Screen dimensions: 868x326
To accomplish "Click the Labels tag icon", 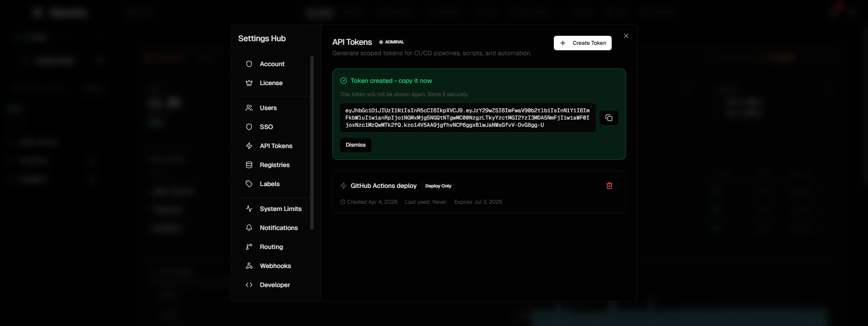I will [x=249, y=184].
